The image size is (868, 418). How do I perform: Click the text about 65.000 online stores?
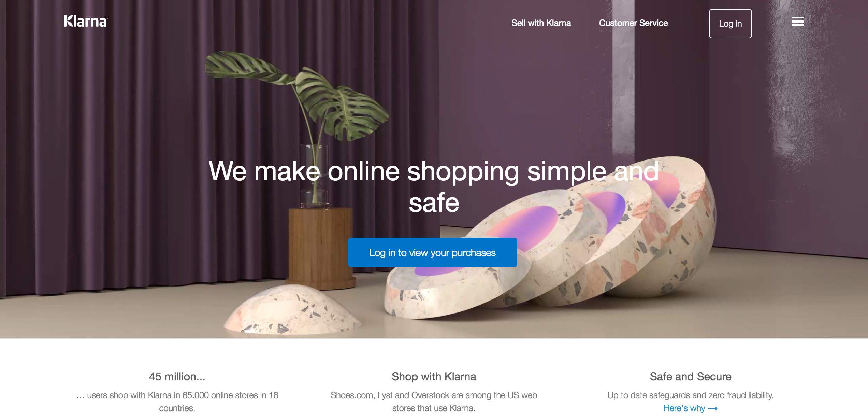point(177,402)
